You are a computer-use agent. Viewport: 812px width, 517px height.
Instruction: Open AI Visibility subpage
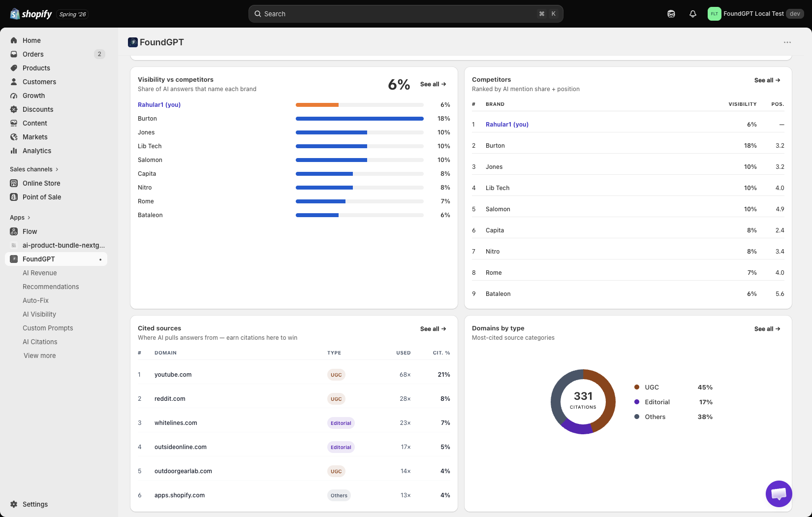pyautogui.click(x=39, y=314)
